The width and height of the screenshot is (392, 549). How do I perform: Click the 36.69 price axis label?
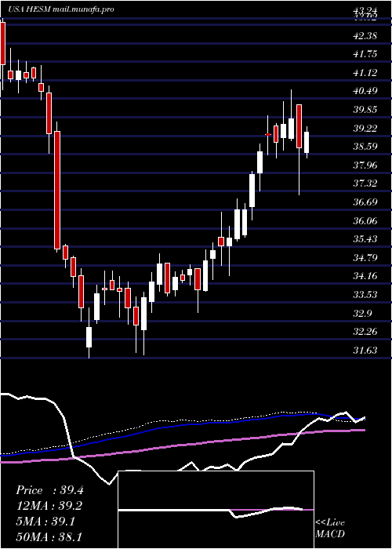point(365,202)
